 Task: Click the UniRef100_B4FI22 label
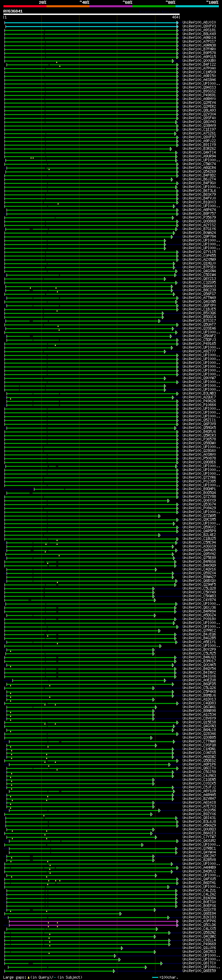(199, 64)
